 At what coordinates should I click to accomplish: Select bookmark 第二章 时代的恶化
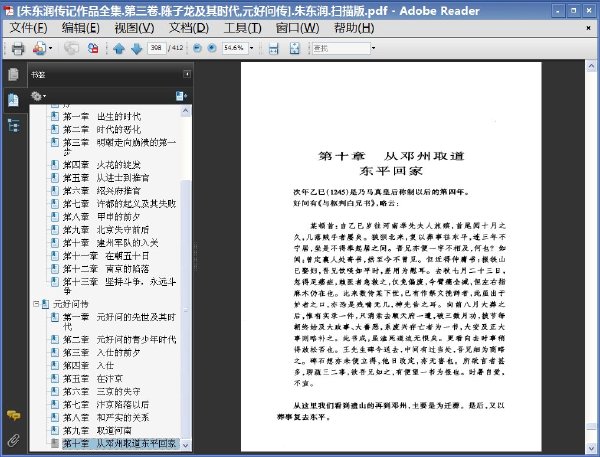click(101, 129)
